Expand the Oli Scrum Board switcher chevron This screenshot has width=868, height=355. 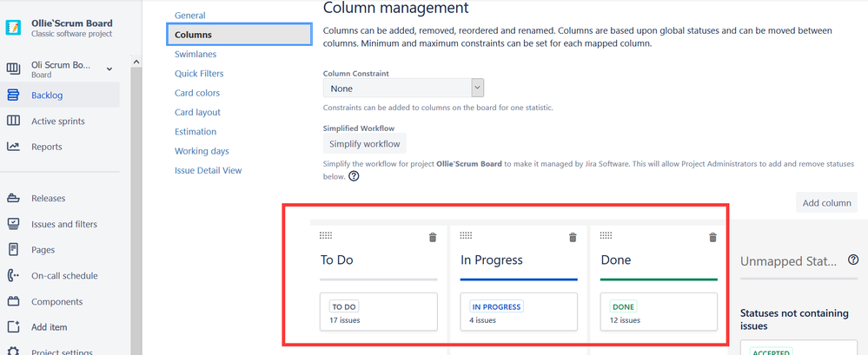click(x=109, y=69)
